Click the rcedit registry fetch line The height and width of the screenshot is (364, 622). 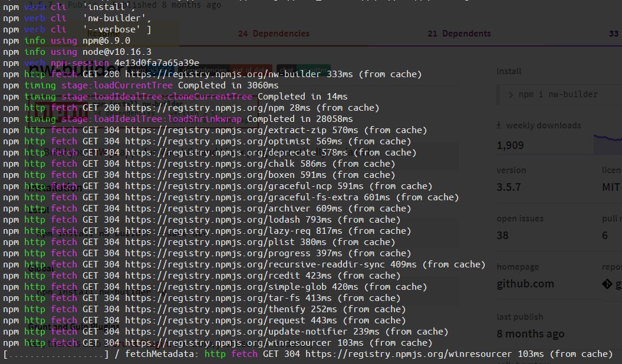click(202, 275)
